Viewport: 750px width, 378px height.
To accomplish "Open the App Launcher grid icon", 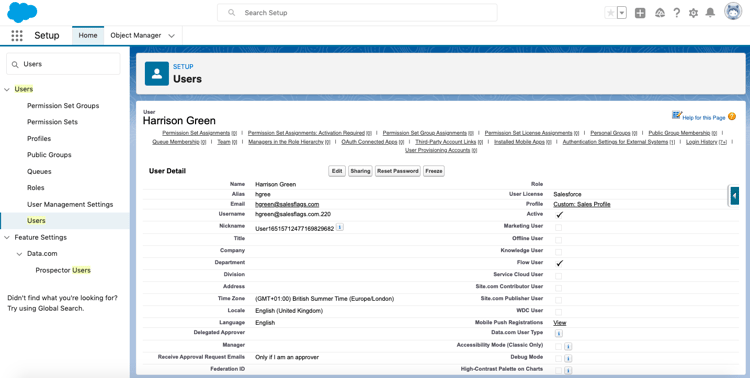I will coord(17,35).
